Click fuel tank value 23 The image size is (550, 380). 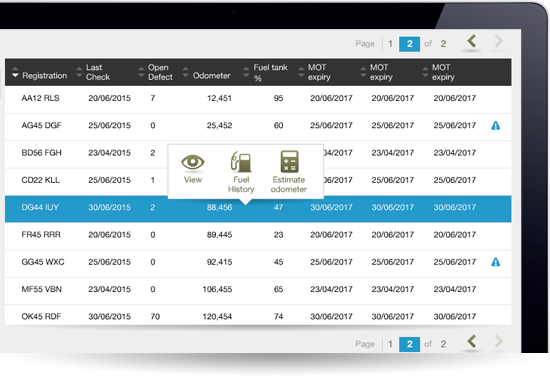tap(279, 235)
